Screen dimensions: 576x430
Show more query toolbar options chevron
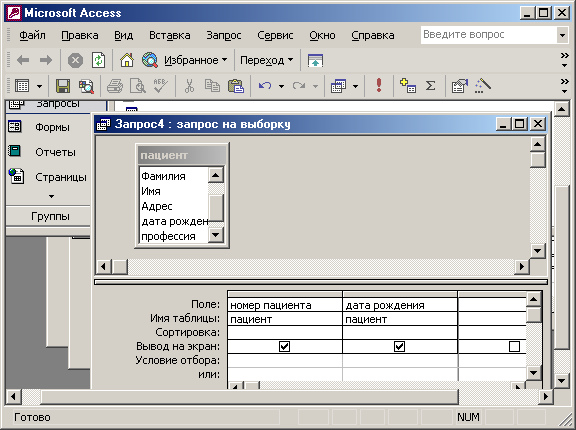[x=564, y=86]
